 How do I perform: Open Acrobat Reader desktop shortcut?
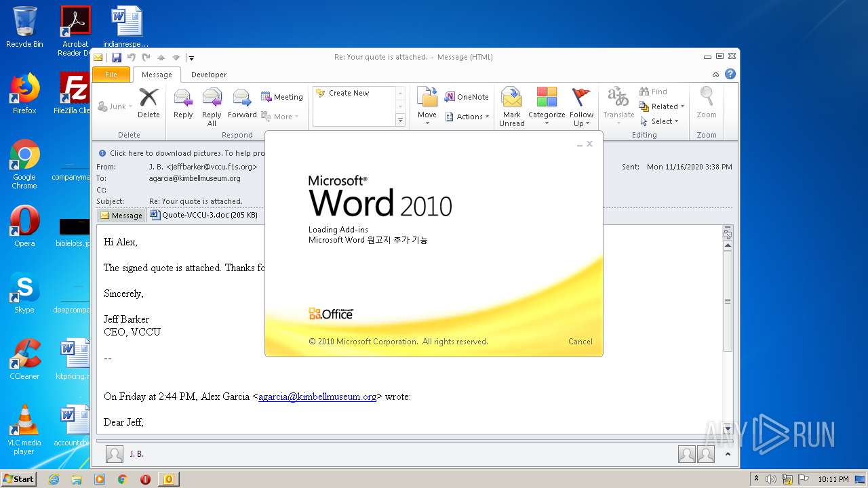point(75,31)
